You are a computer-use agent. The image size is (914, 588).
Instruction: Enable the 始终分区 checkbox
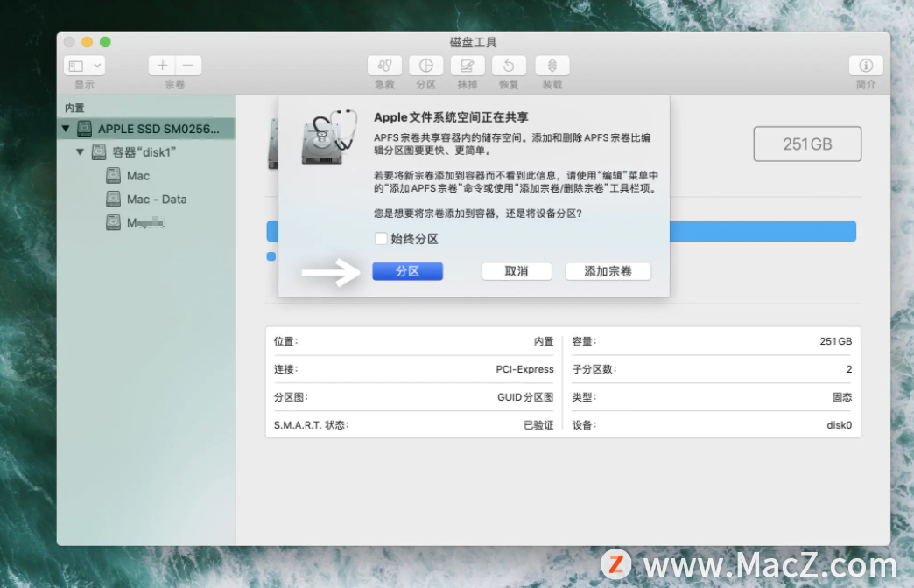click(381, 238)
